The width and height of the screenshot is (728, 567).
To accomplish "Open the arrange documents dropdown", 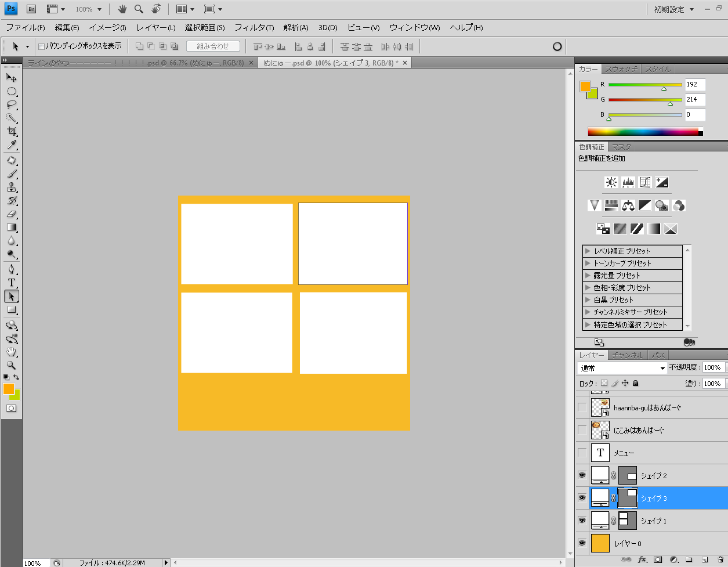I will click(185, 9).
